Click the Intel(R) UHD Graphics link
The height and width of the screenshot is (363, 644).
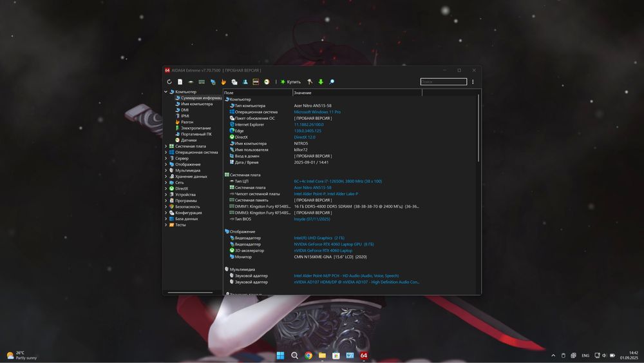coord(319,238)
